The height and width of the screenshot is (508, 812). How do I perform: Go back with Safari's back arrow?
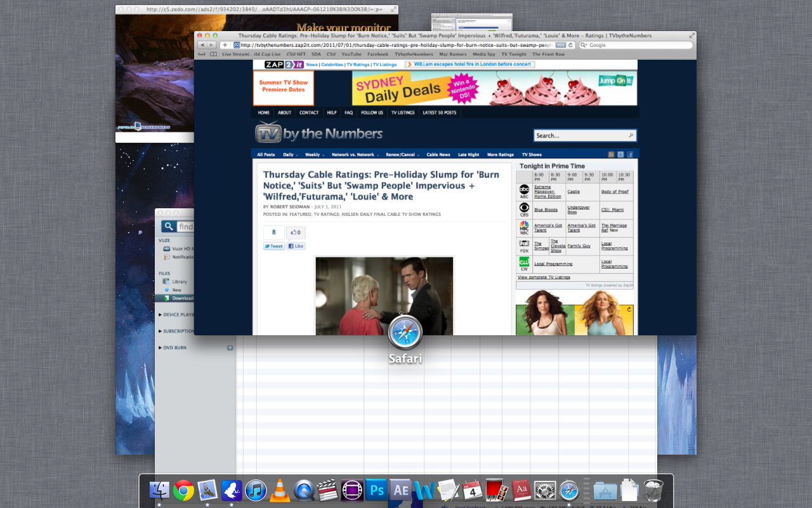pos(202,45)
